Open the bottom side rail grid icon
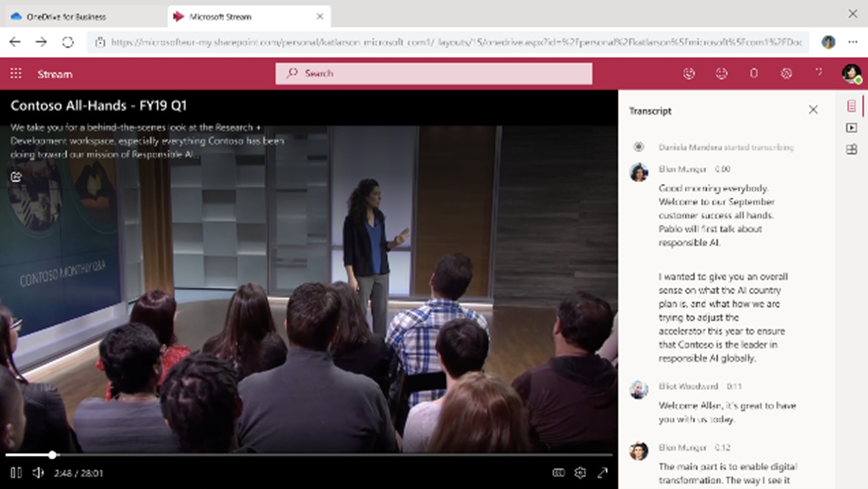 coord(851,150)
